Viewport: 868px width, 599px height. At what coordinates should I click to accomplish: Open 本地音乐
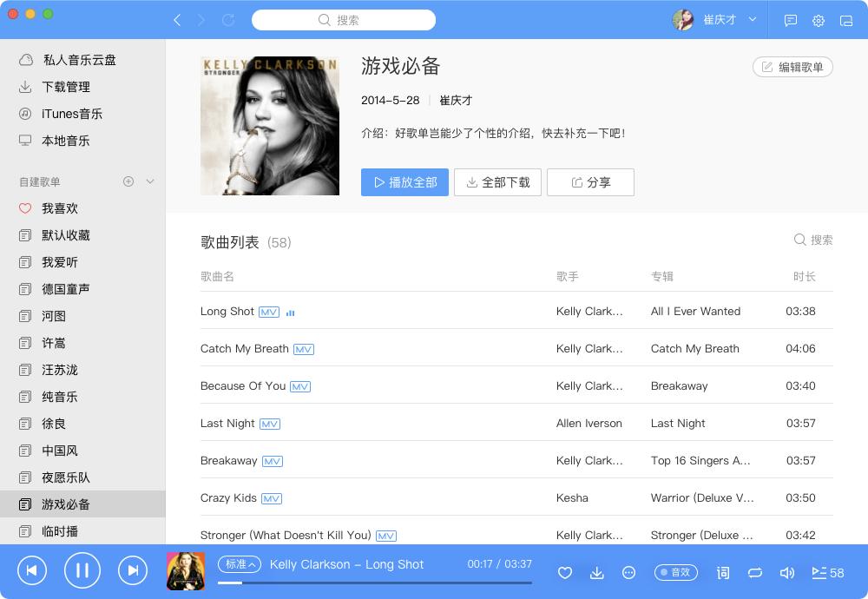point(82,141)
